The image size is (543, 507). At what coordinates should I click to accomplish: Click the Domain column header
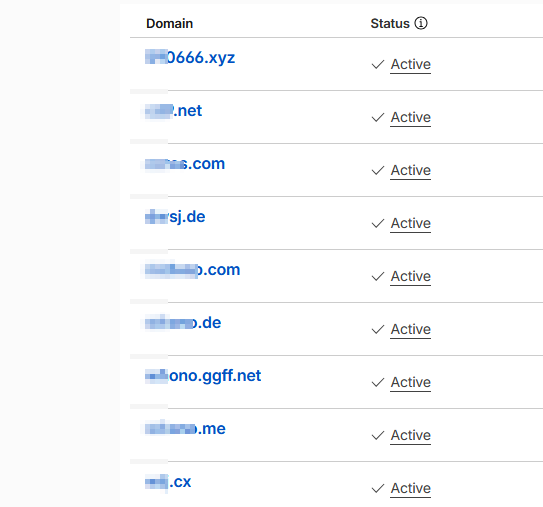[x=169, y=24]
